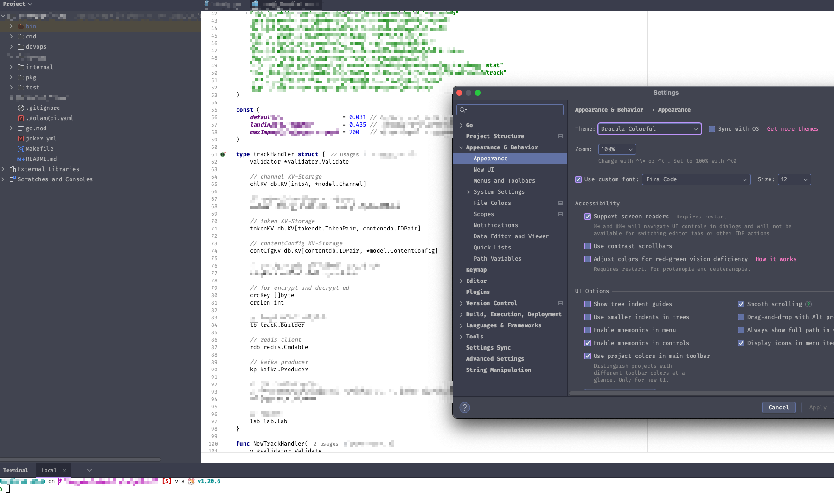Click the magnifier icon in the Settings search box
The width and height of the screenshot is (834, 504).
tap(462, 110)
